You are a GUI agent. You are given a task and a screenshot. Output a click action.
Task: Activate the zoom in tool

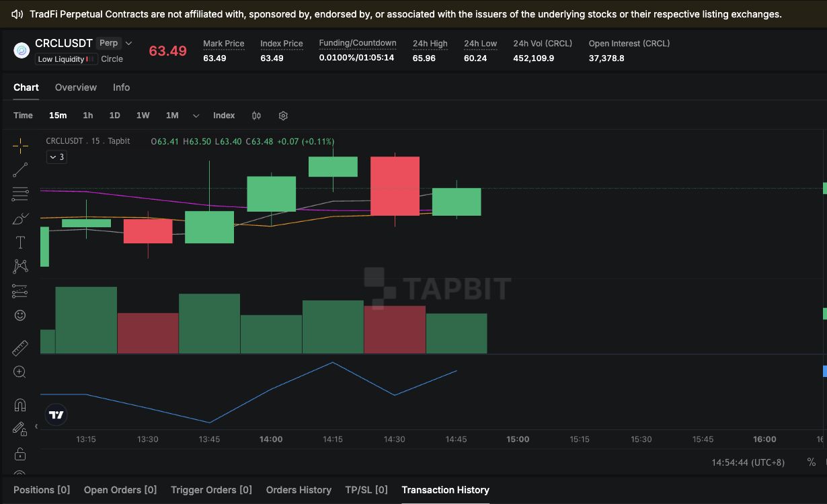tap(20, 372)
